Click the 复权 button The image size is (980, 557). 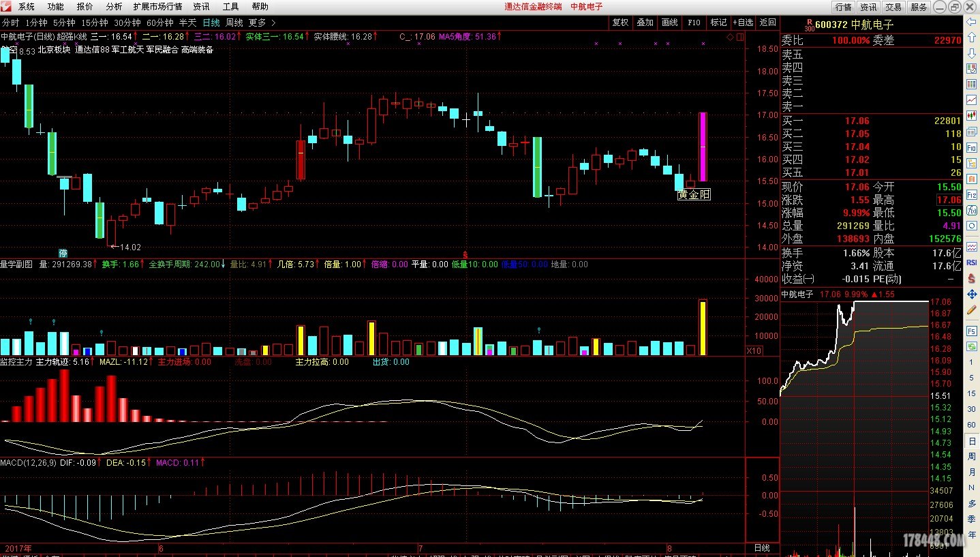click(x=620, y=22)
